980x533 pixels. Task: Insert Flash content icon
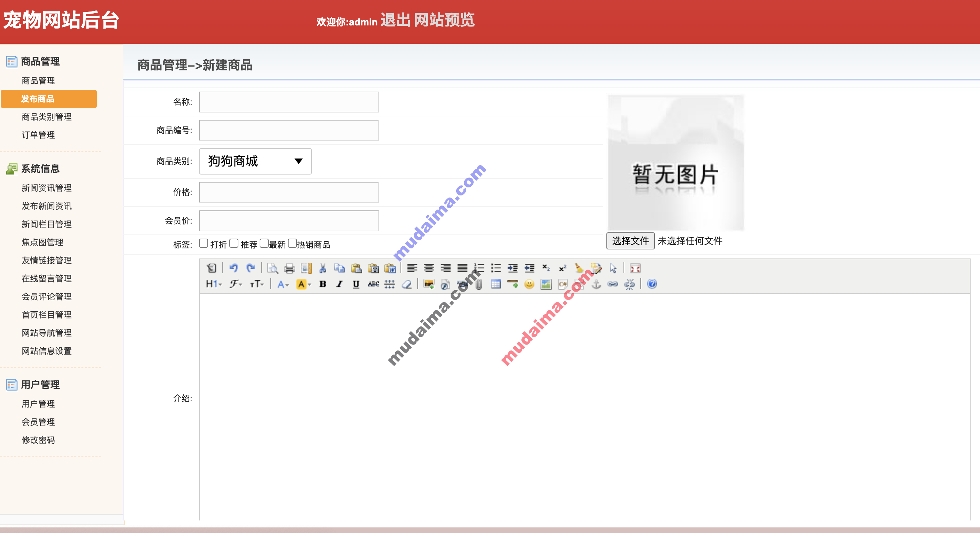click(x=445, y=284)
